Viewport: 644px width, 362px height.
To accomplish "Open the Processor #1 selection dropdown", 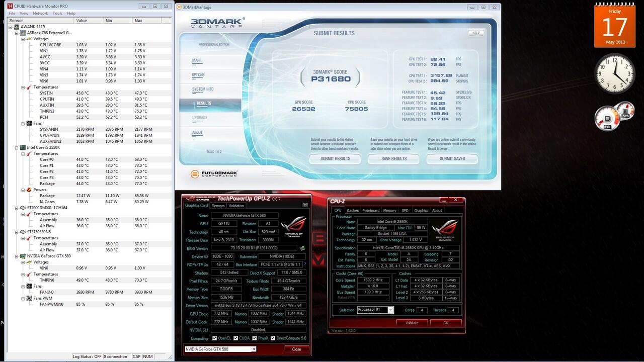I will 375,310.
